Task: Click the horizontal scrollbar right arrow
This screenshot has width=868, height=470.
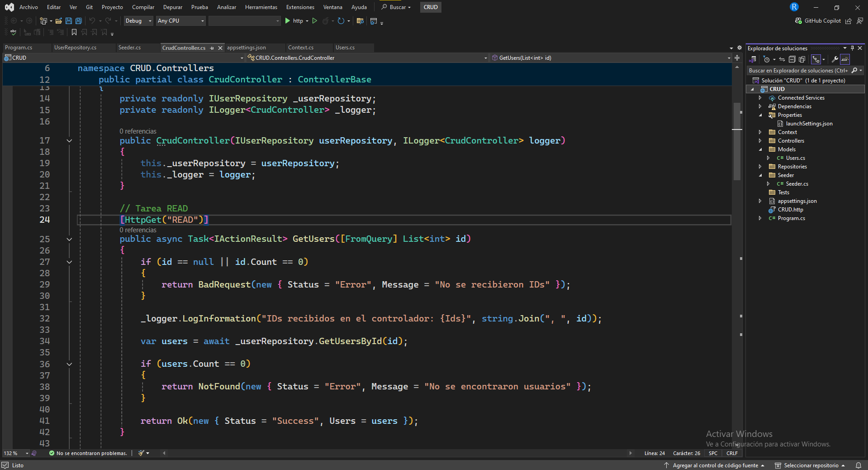Action: (631, 453)
